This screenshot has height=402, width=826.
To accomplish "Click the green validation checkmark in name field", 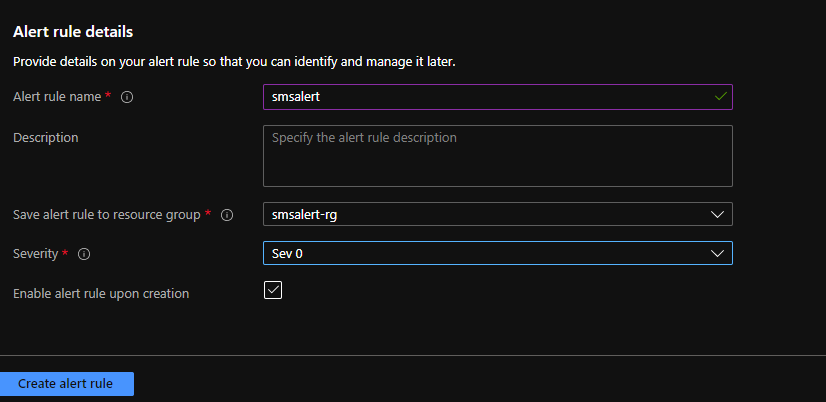I will tap(720, 97).
